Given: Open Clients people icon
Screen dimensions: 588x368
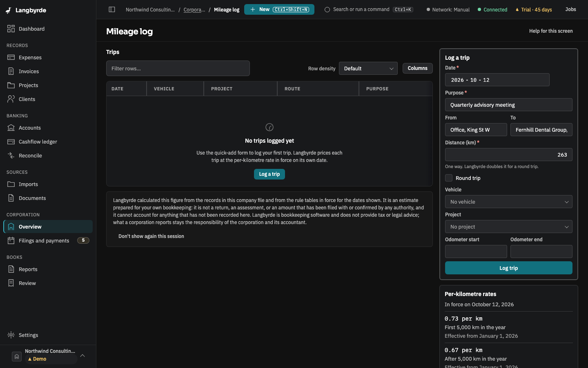Looking at the screenshot, I should click(11, 99).
